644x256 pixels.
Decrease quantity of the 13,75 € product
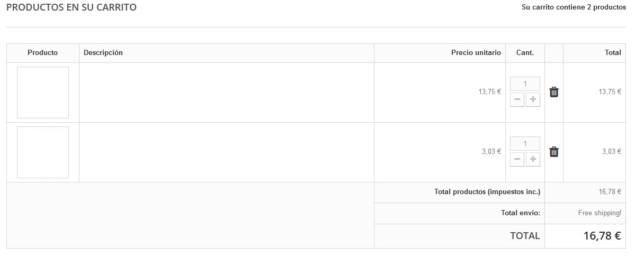(517, 99)
